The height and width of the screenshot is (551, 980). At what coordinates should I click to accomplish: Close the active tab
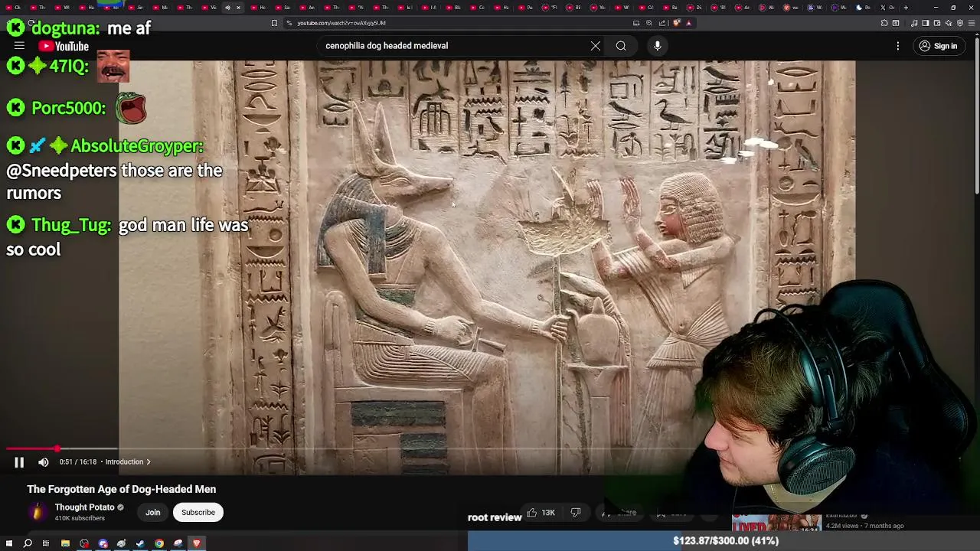238,8
